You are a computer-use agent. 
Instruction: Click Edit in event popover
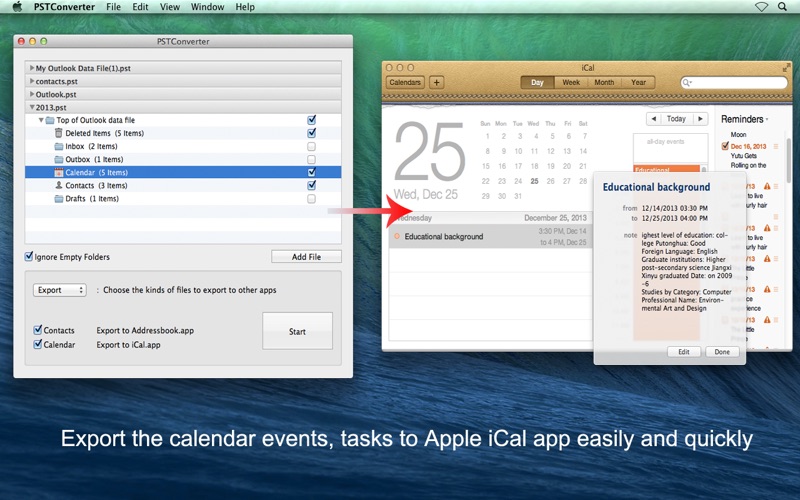(x=684, y=352)
